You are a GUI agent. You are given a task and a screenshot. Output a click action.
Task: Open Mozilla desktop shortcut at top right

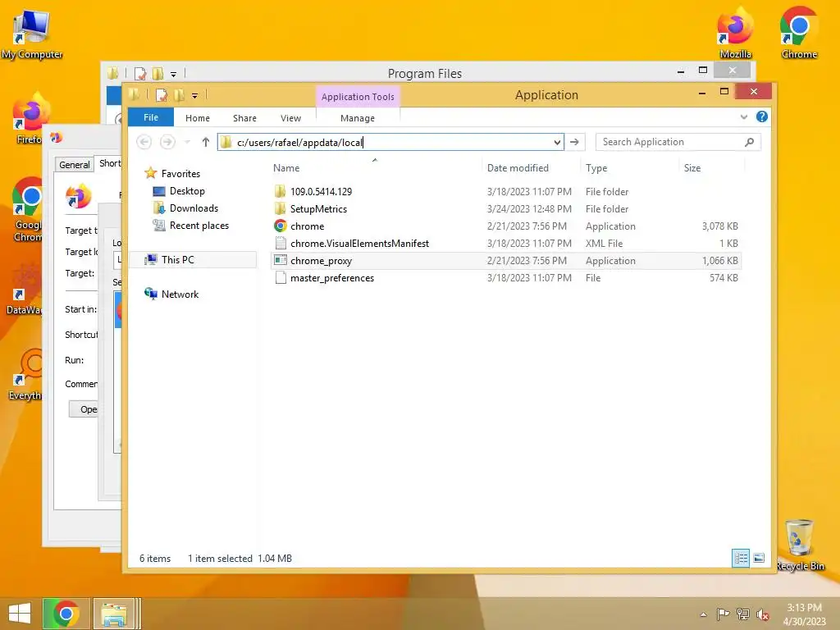[736, 33]
